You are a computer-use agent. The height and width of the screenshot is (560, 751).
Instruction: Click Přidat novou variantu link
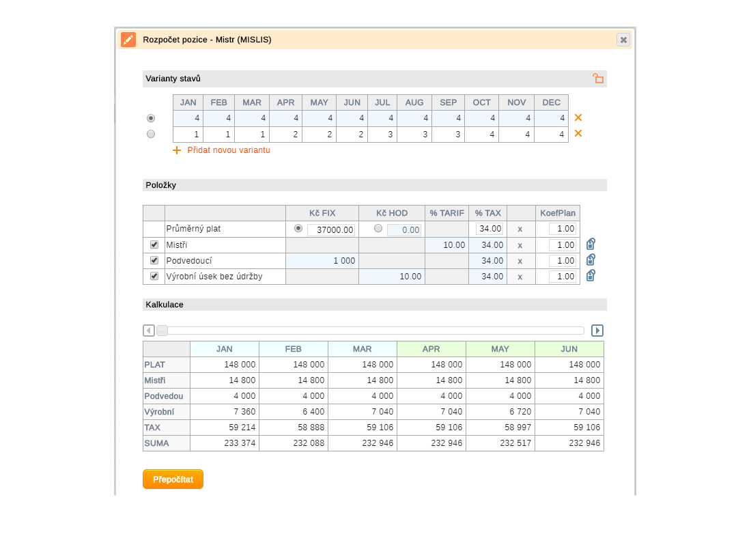point(228,150)
